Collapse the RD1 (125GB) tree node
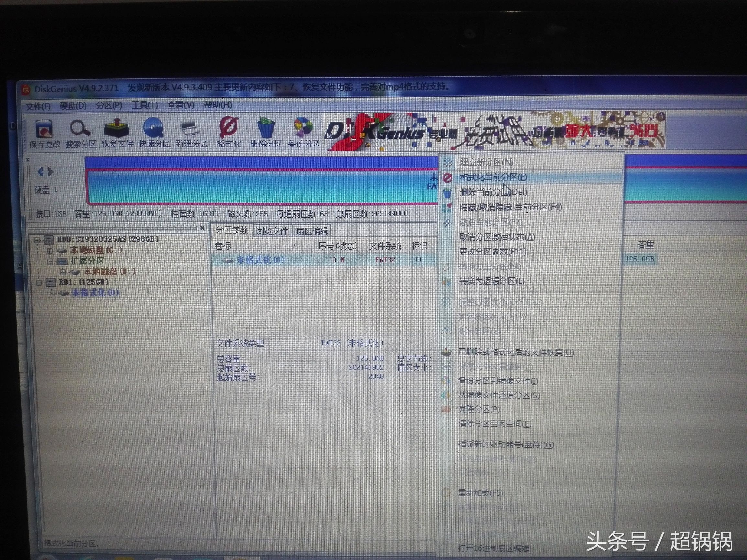The image size is (747, 560). pos(39,283)
